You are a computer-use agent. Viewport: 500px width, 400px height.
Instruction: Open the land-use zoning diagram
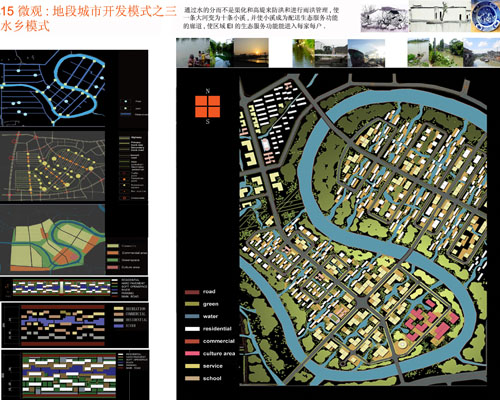coord(53,239)
